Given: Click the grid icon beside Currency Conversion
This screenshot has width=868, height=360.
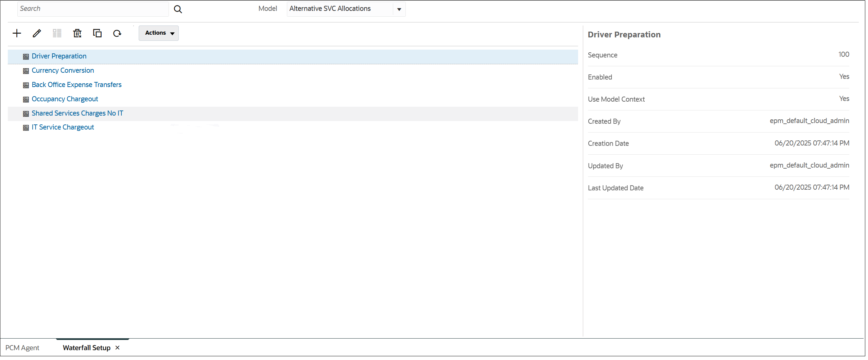Looking at the screenshot, I should 26,71.
